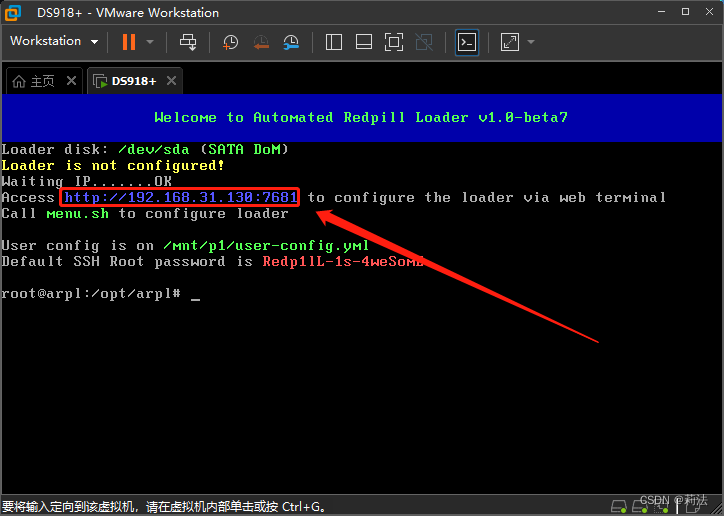Close the 主页 tab

(x=71, y=81)
